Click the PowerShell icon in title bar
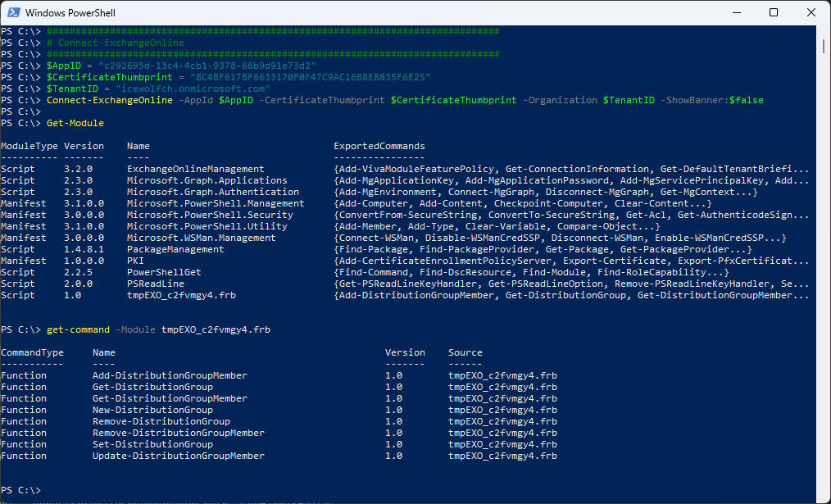This screenshot has height=504, width=831. point(14,12)
